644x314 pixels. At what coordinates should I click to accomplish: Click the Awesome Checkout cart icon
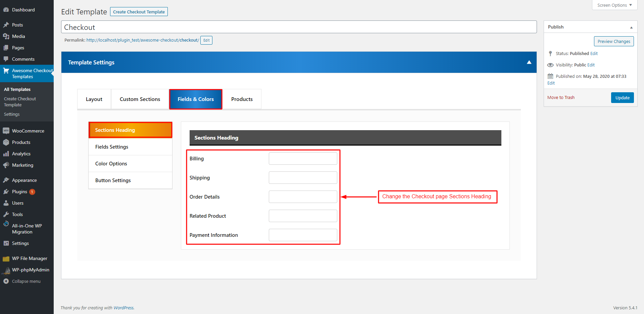coord(6,70)
